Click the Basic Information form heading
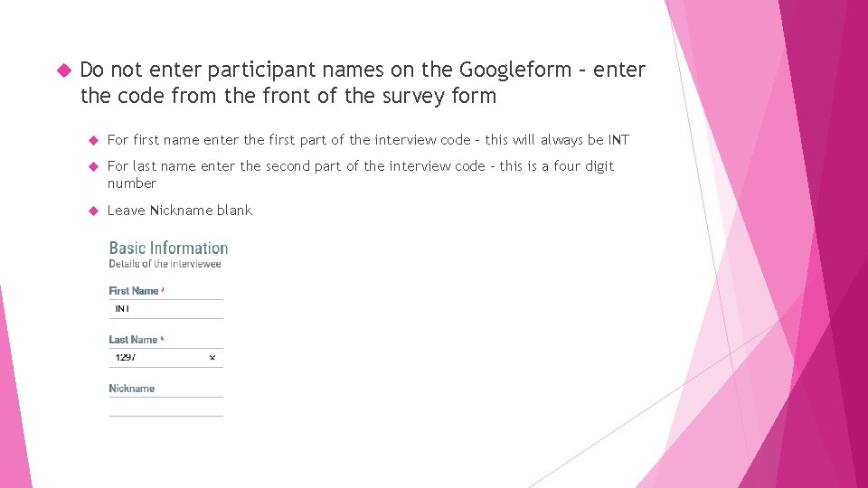The height and width of the screenshot is (488, 868). click(168, 248)
